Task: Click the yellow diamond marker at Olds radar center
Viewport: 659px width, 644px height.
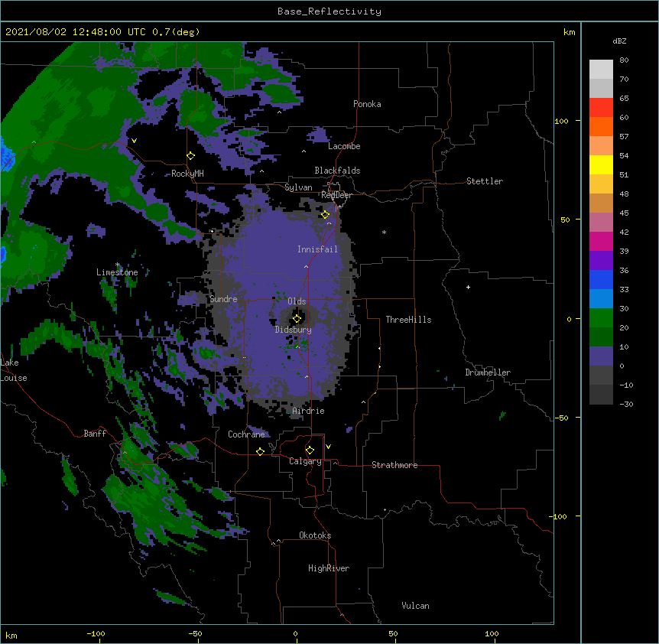Action: pyautogui.click(x=297, y=319)
